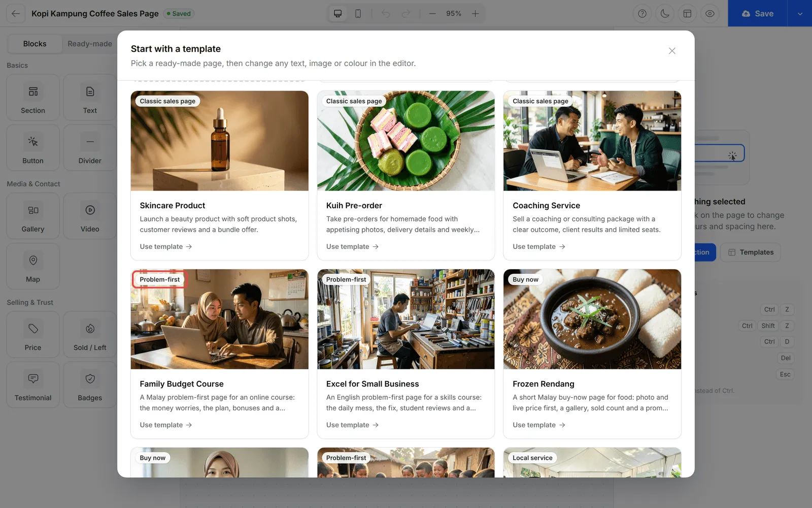
Task: Add a Testimonial block
Action: coord(33,385)
